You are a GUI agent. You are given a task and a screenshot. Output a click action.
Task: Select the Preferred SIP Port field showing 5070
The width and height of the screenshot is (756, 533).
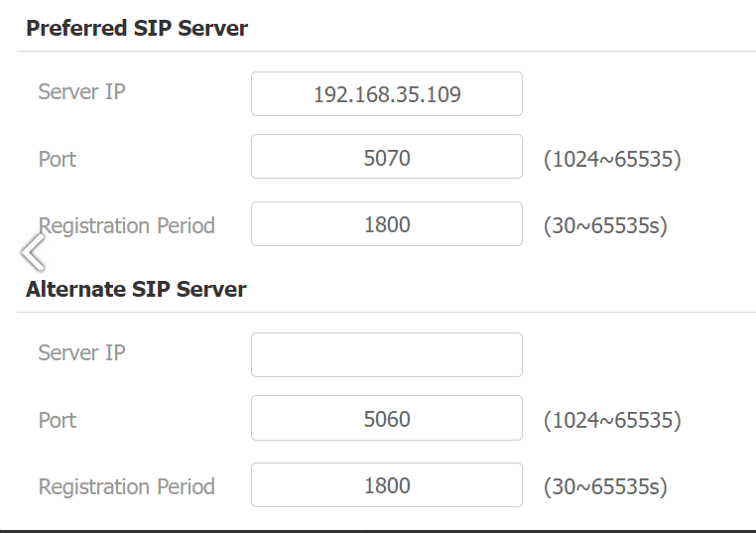387,156
